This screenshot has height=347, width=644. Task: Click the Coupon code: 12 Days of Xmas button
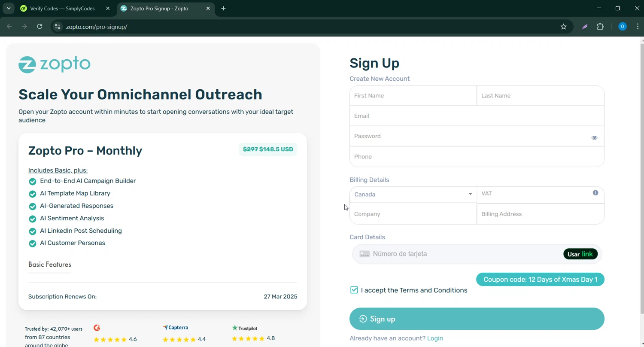click(540, 280)
